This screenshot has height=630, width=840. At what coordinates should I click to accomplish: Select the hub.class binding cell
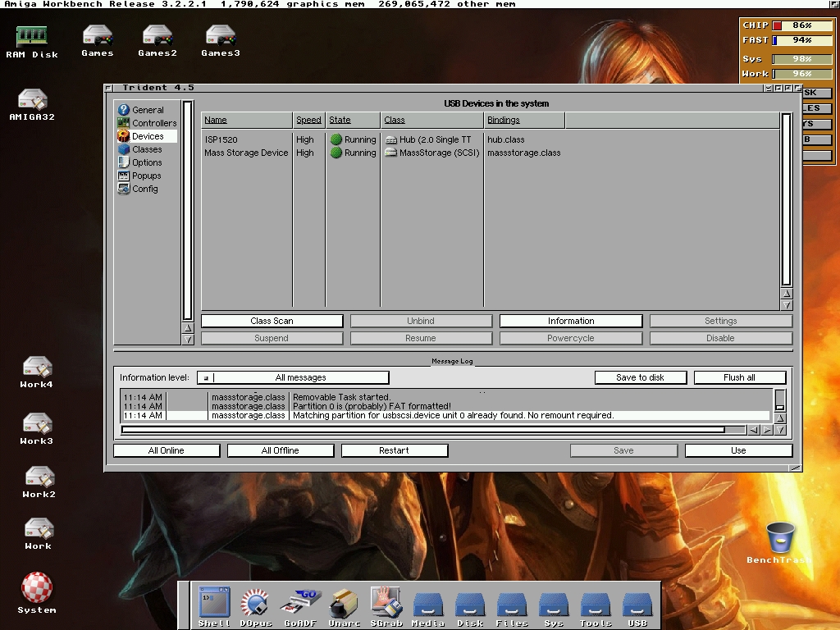[x=505, y=139]
